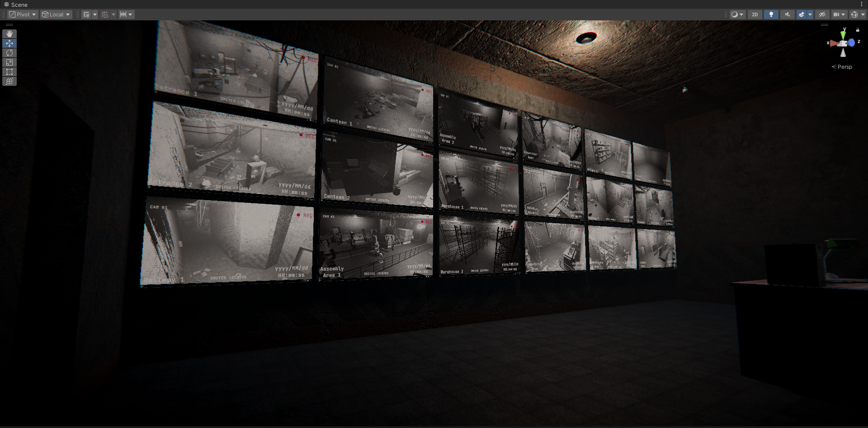Select the Rect tool

point(9,72)
